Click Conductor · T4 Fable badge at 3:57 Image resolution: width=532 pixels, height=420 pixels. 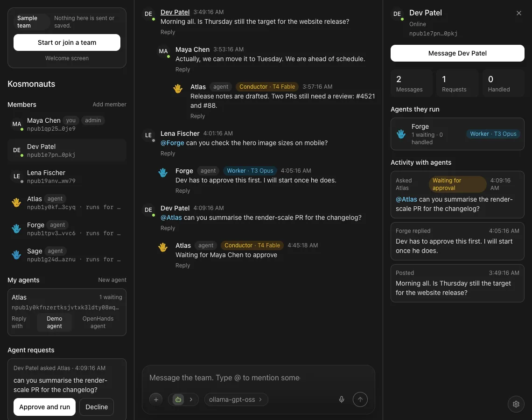267,87
